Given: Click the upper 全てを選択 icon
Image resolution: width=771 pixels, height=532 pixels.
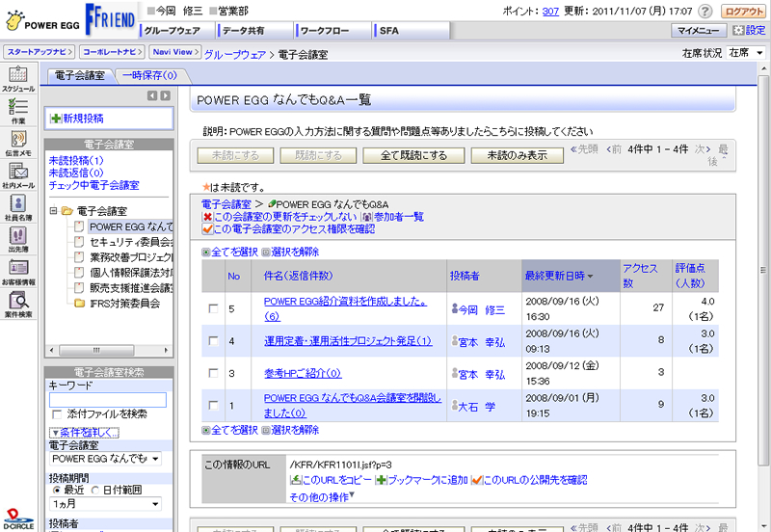Looking at the screenshot, I should click(206, 253).
